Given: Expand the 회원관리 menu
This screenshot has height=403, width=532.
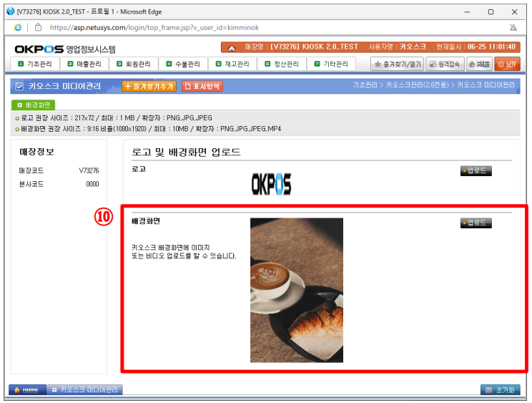Looking at the screenshot, I should [x=134, y=64].
